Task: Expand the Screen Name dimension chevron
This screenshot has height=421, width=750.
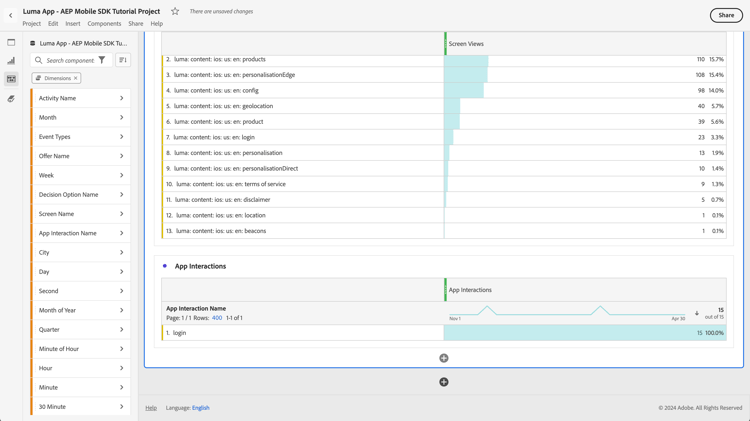Action: point(121,214)
